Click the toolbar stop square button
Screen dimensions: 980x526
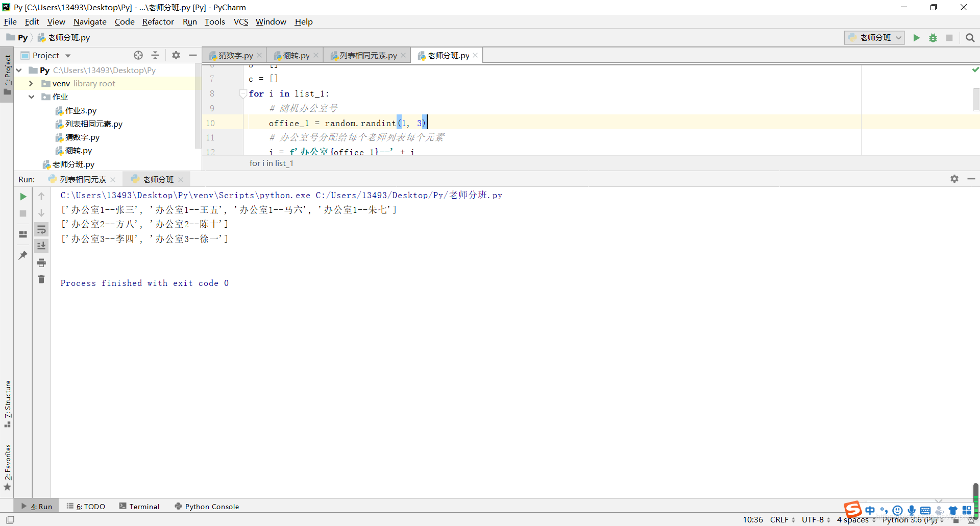[949, 38]
